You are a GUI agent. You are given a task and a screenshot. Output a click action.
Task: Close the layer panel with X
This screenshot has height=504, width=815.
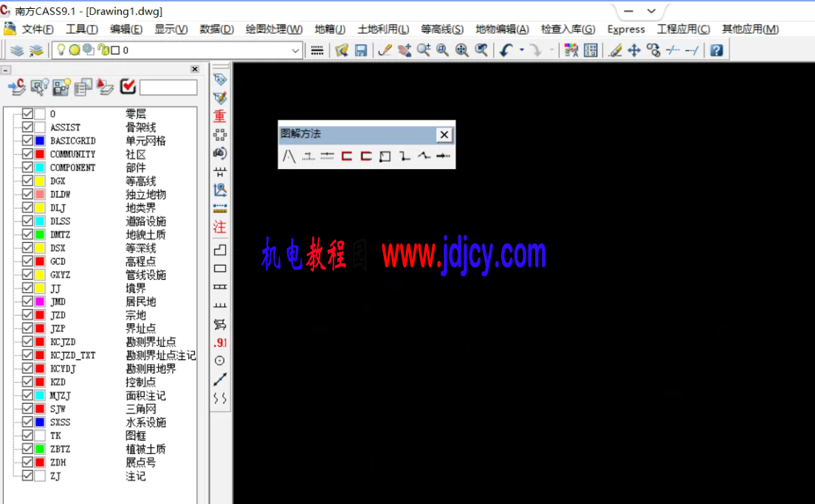pos(195,69)
